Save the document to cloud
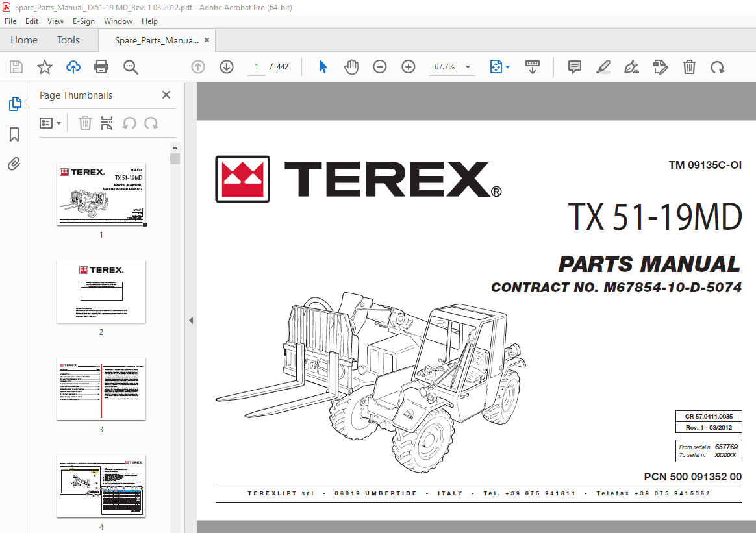The height and width of the screenshot is (533, 756). point(73,66)
